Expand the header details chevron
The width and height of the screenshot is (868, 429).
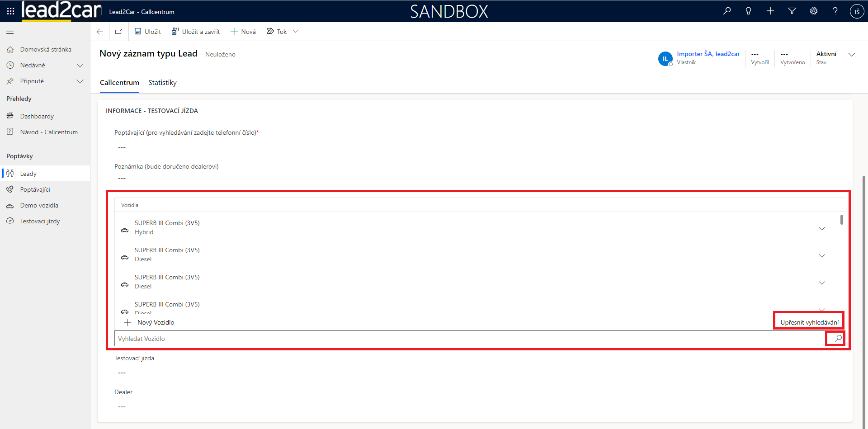tap(852, 55)
